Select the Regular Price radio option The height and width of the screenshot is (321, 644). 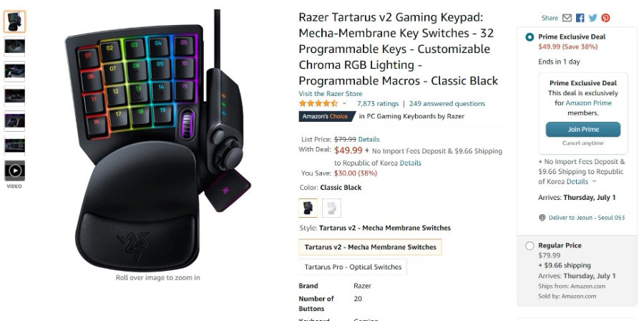pyautogui.click(x=530, y=246)
